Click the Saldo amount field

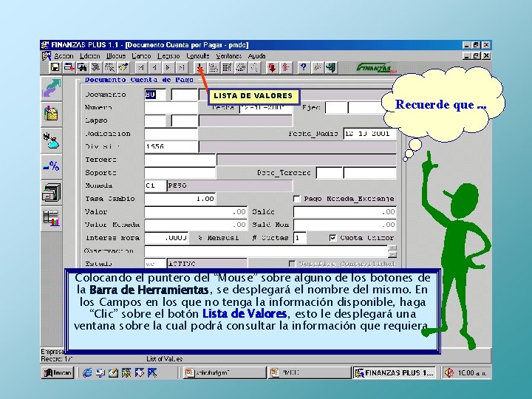tap(345, 212)
